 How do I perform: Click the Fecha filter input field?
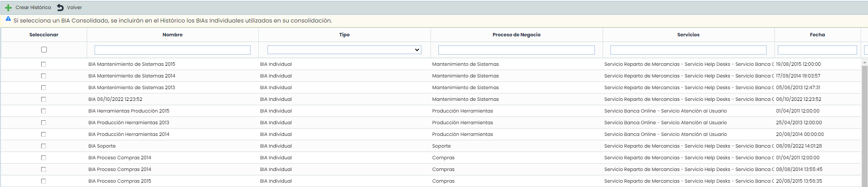coord(817,50)
